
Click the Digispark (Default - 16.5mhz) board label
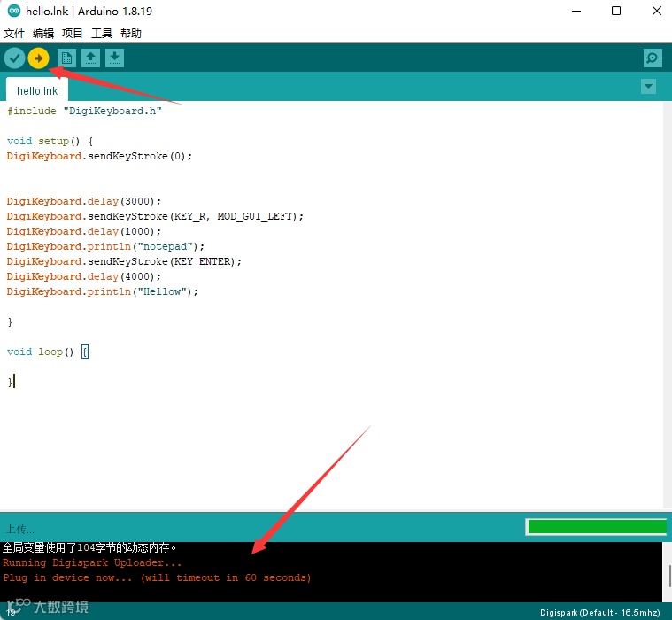pyautogui.click(x=600, y=612)
